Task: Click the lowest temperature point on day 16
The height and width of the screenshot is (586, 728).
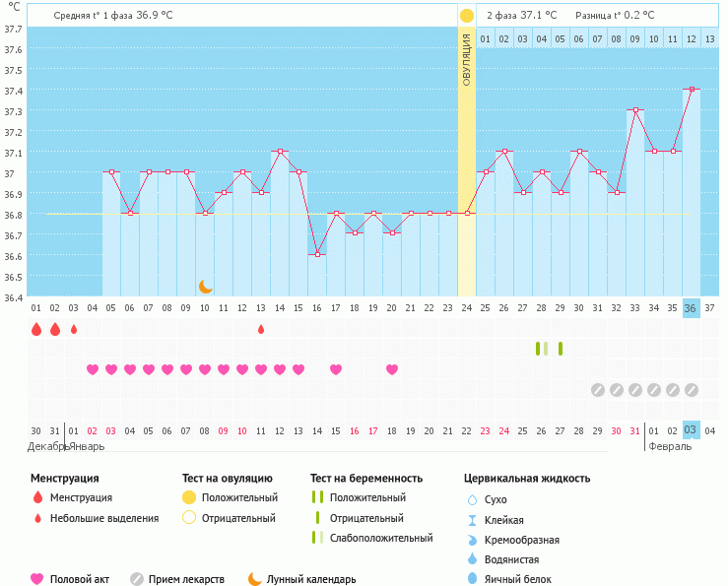Action: point(317,255)
